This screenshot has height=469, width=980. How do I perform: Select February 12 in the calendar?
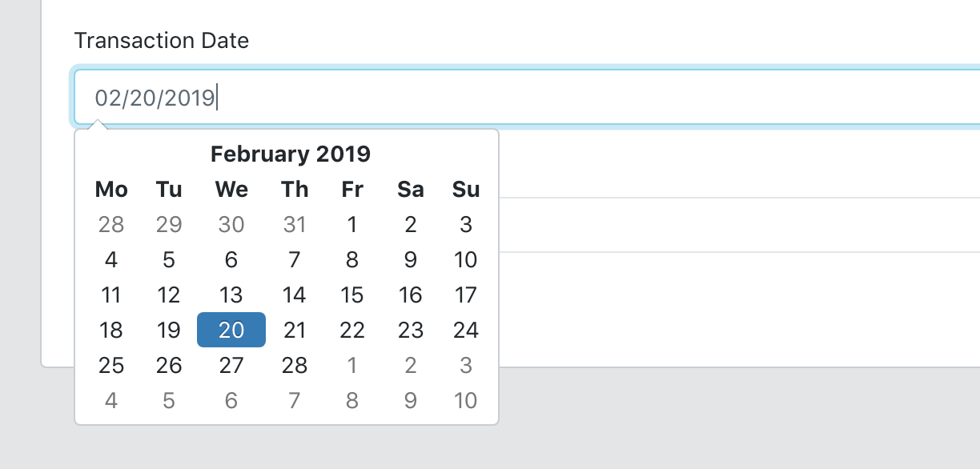click(169, 295)
